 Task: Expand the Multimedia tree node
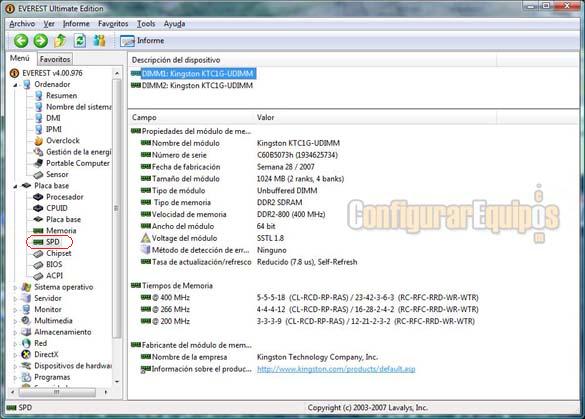pos(15,321)
